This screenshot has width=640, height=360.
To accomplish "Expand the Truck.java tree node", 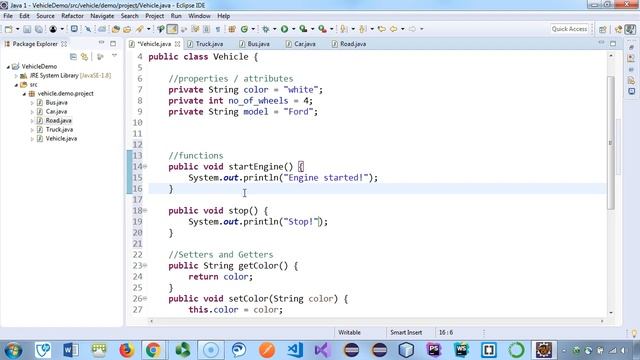I will 32,130.
